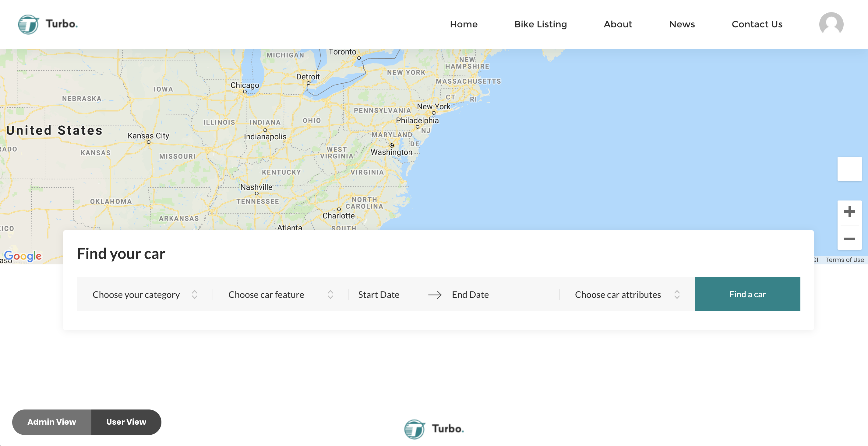Expand the Choose car feature dropdown

(x=280, y=294)
